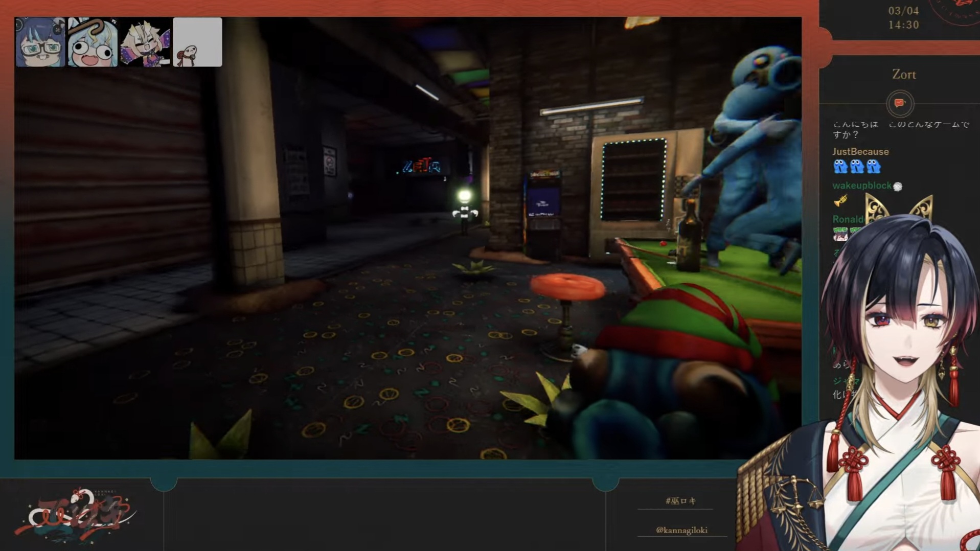Click the bottle on pool table
The height and width of the screenshot is (551, 980).
coord(689,235)
